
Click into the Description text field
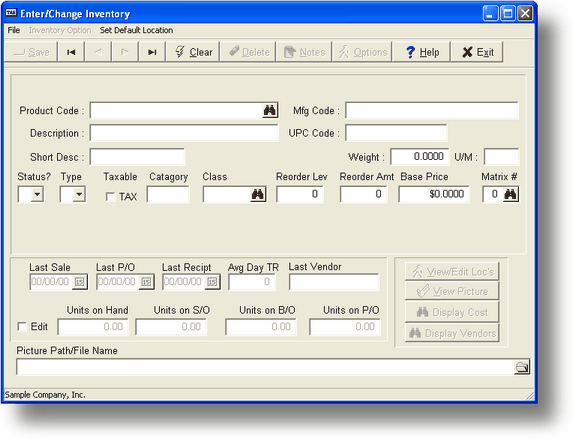[184, 133]
